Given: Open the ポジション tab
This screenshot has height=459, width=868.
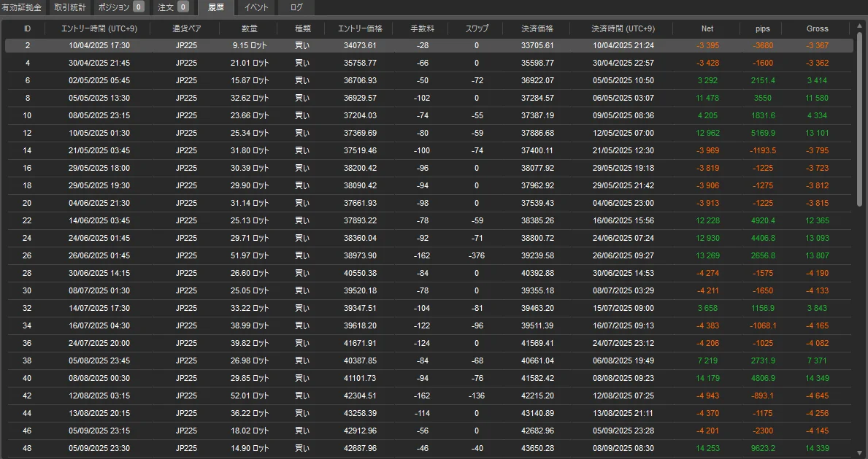Looking at the screenshot, I should pos(119,7).
